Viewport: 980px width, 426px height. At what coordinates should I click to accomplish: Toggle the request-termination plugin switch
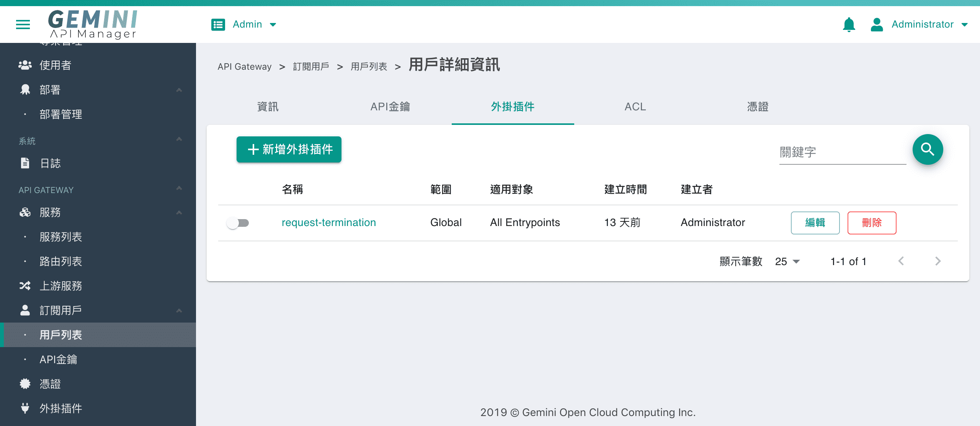click(x=238, y=223)
